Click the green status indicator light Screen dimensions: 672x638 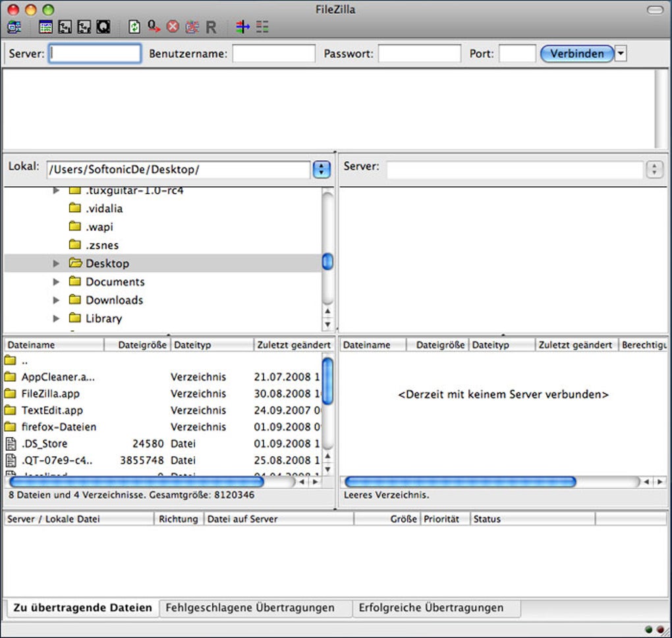(x=648, y=629)
